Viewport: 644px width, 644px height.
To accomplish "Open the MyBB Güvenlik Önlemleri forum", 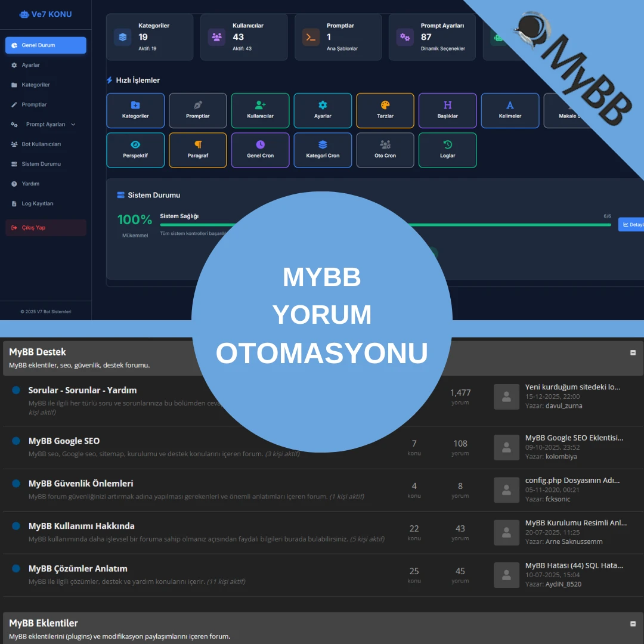I will click(x=81, y=484).
